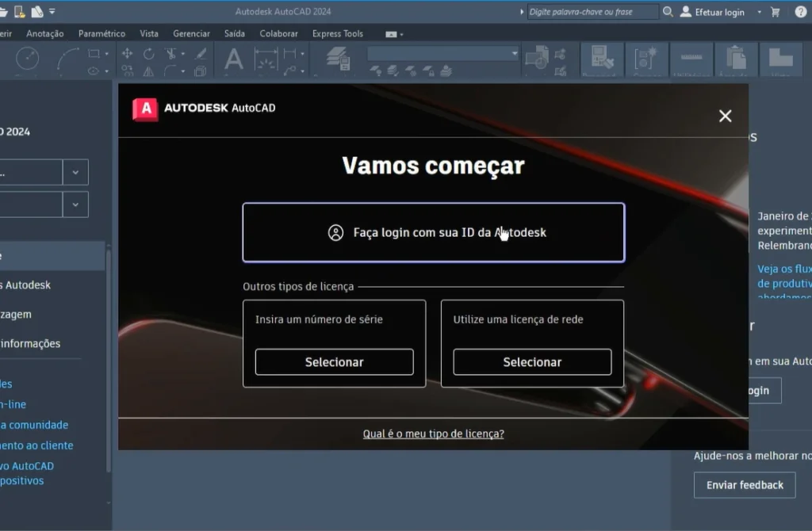812x531 pixels.
Task: Open the View panel icon
Action: click(781, 58)
